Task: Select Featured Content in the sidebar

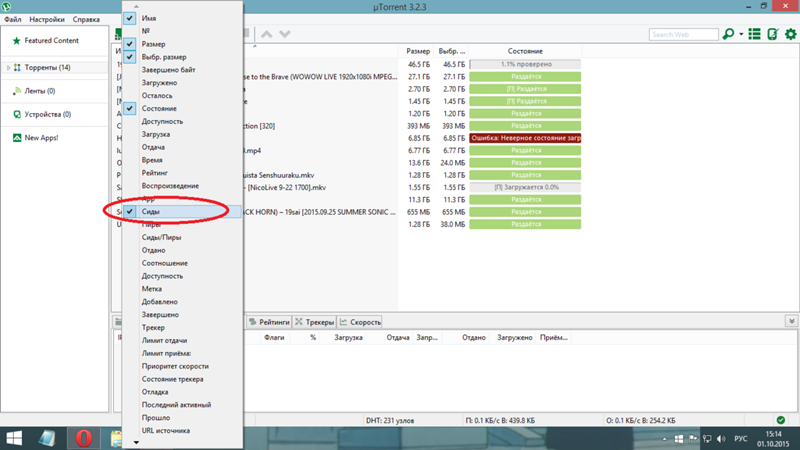Action: [x=52, y=40]
